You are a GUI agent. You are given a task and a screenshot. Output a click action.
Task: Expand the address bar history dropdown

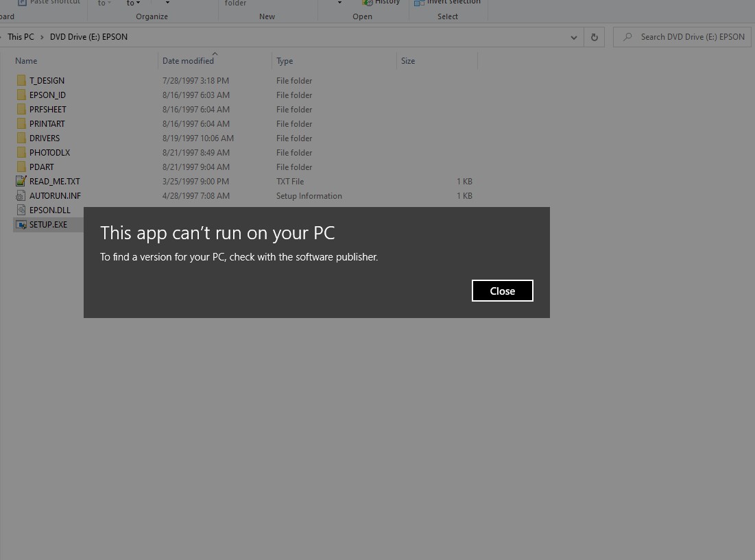click(x=574, y=37)
